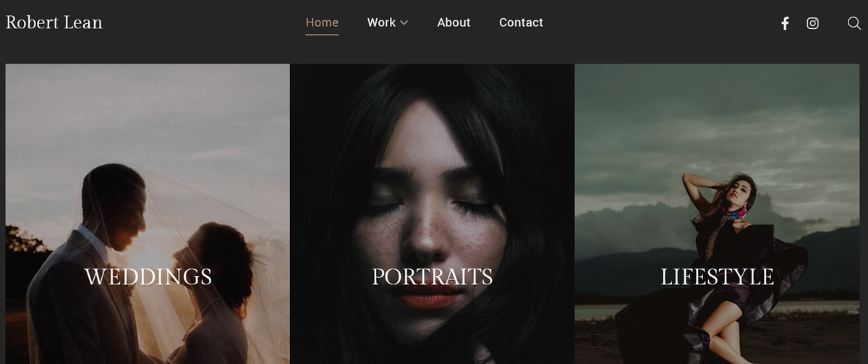This screenshot has width=868, height=364.
Task: Click the Robert Lean site logo
Action: [x=54, y=22]
